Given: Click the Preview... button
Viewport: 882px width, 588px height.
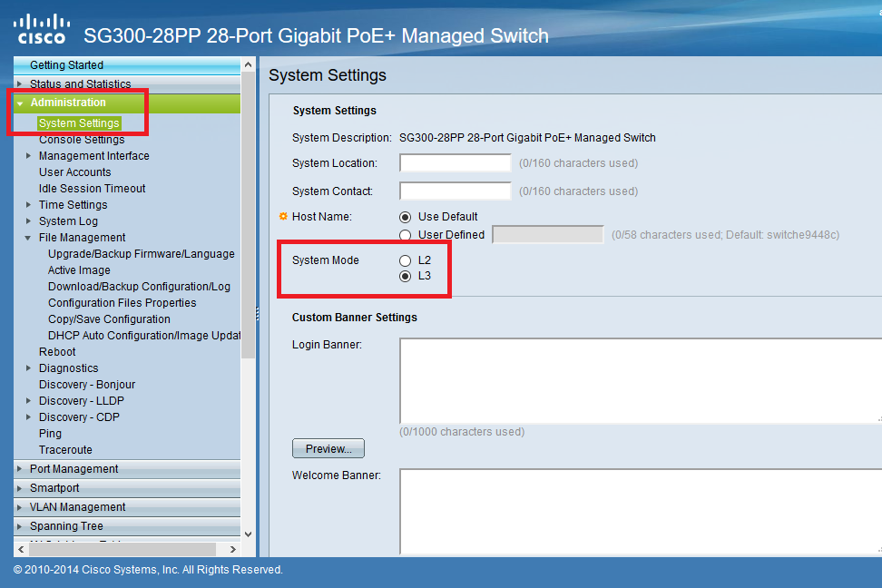Looking at the screenshot, I should click(328, 448).
